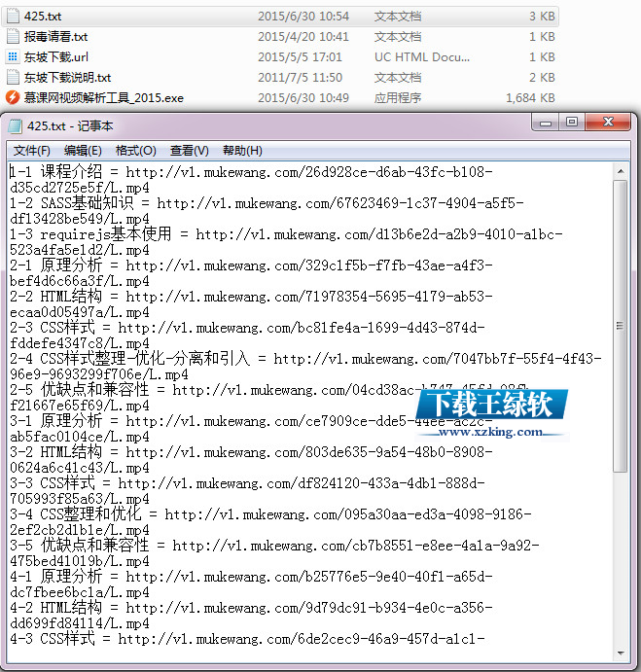Click the type 应用程序
Screen dimensions: 641x672
tap(398, 98)
